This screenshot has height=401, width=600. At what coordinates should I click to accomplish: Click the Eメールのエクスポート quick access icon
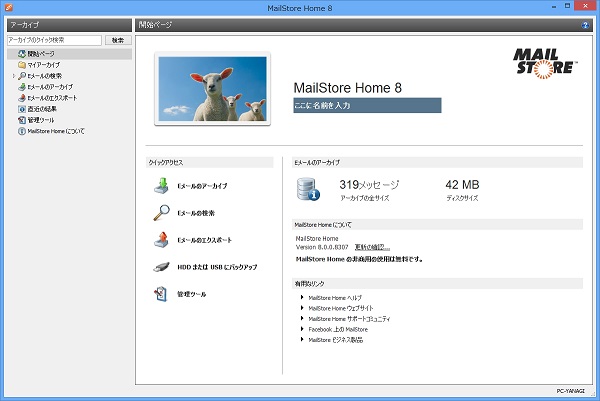[x=160, y=240]
